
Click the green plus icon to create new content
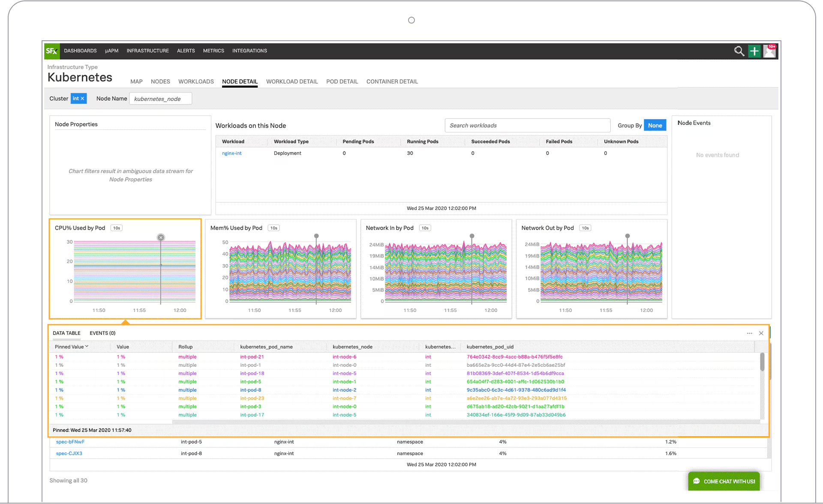point(754,51)
